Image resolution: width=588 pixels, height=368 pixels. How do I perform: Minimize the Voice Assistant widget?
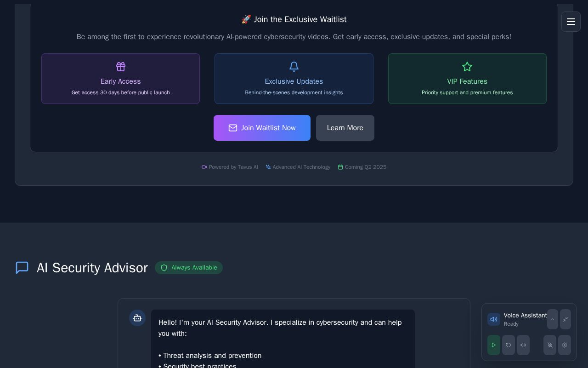click(565, 319)
